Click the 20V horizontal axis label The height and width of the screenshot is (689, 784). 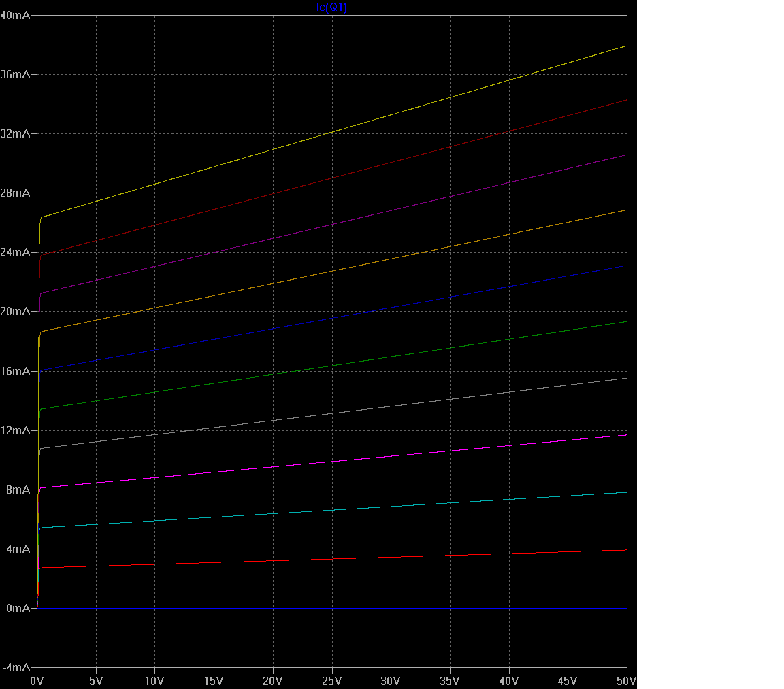272,681
